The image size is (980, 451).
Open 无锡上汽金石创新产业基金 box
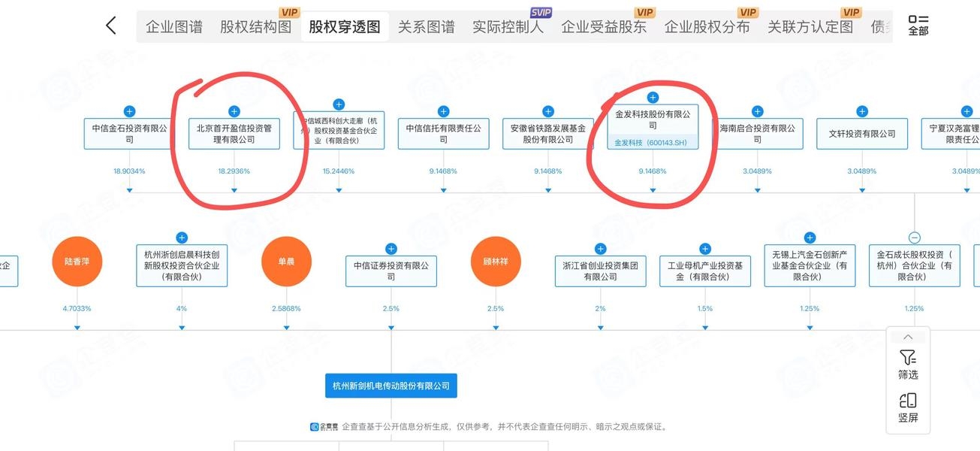click(x=810, y=265)
